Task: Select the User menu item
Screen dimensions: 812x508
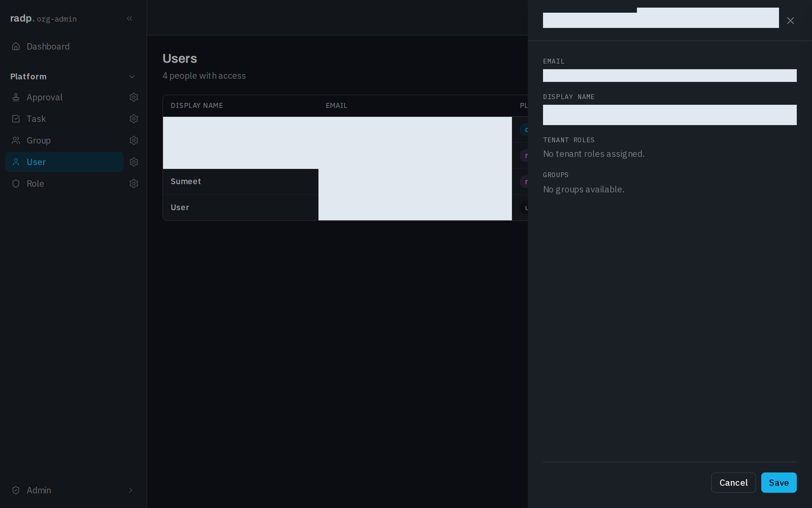Action: pos(64,162)
